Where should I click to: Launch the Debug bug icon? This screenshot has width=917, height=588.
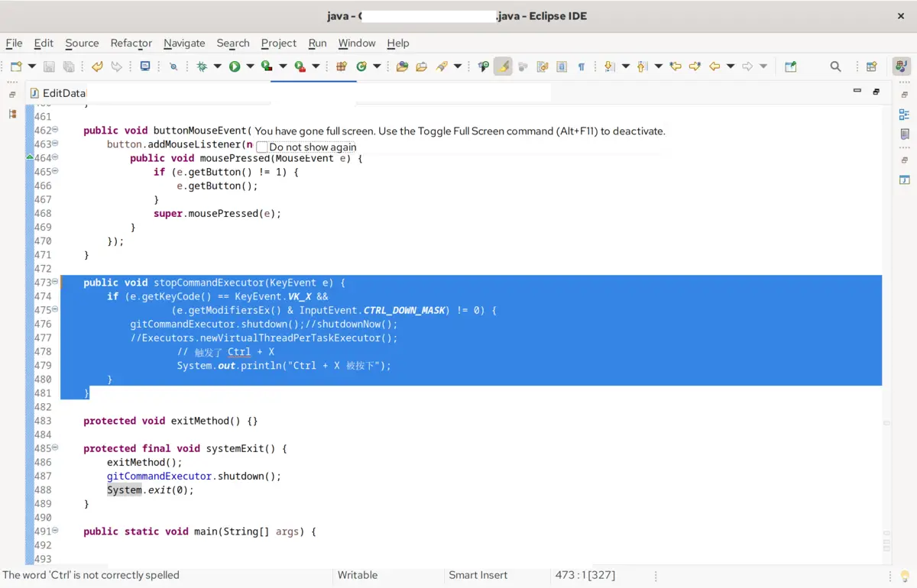coord(202,66)
